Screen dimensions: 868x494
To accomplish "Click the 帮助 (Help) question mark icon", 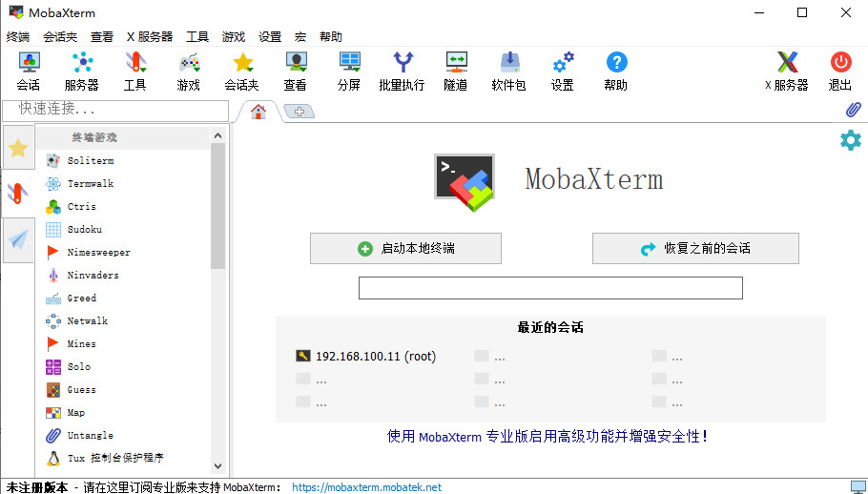I will (616, 72).
